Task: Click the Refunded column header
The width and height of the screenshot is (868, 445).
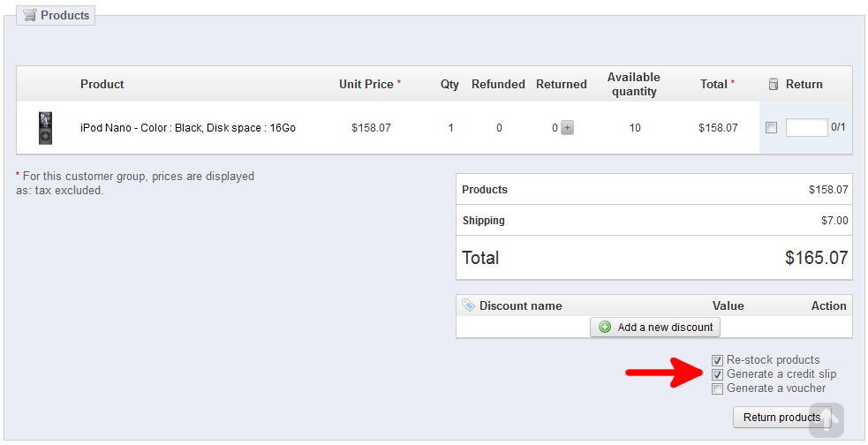Action: 498,84
